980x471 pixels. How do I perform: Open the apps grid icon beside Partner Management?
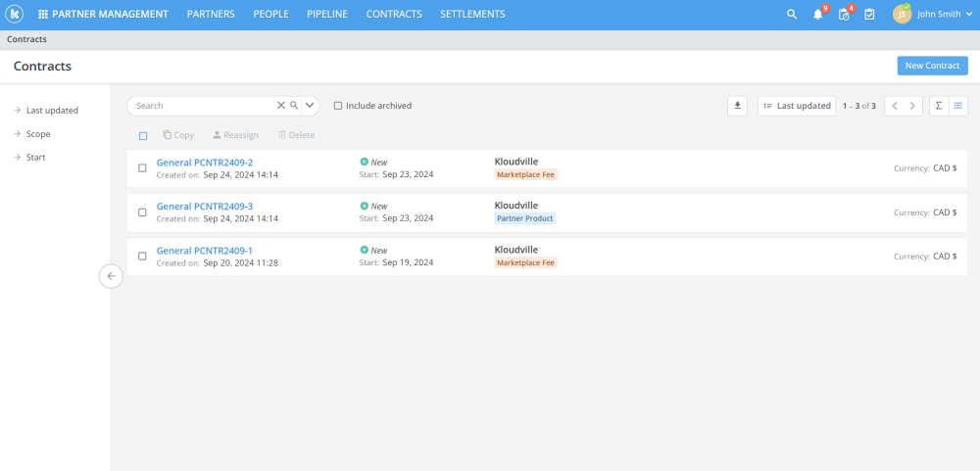[43, 14]
